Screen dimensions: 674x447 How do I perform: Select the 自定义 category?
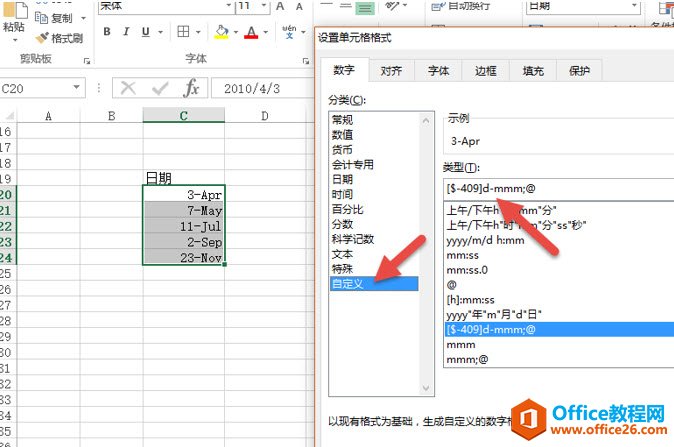click(350, 285)
